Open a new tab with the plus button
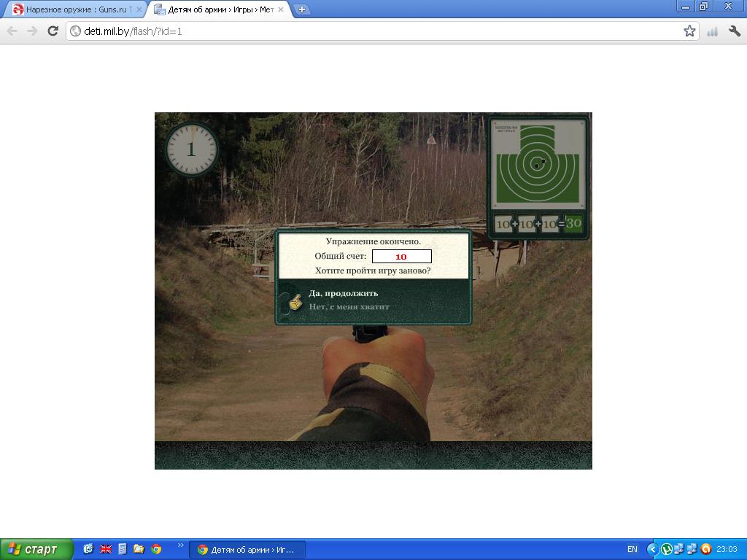Image resolution: width=747 pixels, height=560 pixels. [301, 9]
